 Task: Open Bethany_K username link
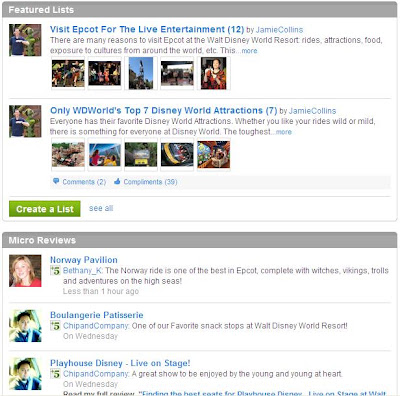pos(83,271)
